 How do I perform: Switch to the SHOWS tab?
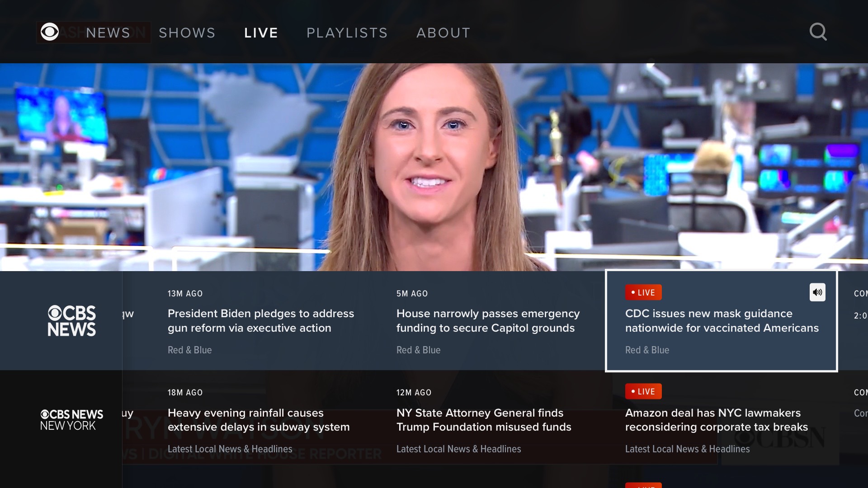point(187,33)
